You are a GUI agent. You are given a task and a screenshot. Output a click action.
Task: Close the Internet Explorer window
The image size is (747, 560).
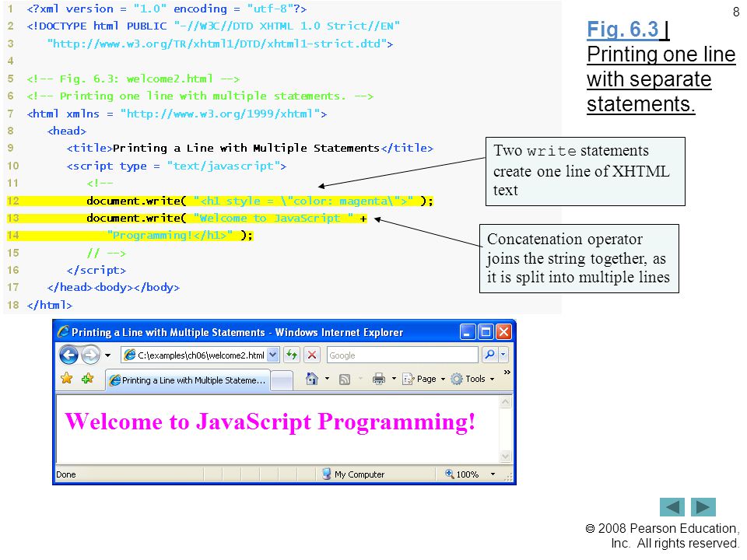click(503, 332)
